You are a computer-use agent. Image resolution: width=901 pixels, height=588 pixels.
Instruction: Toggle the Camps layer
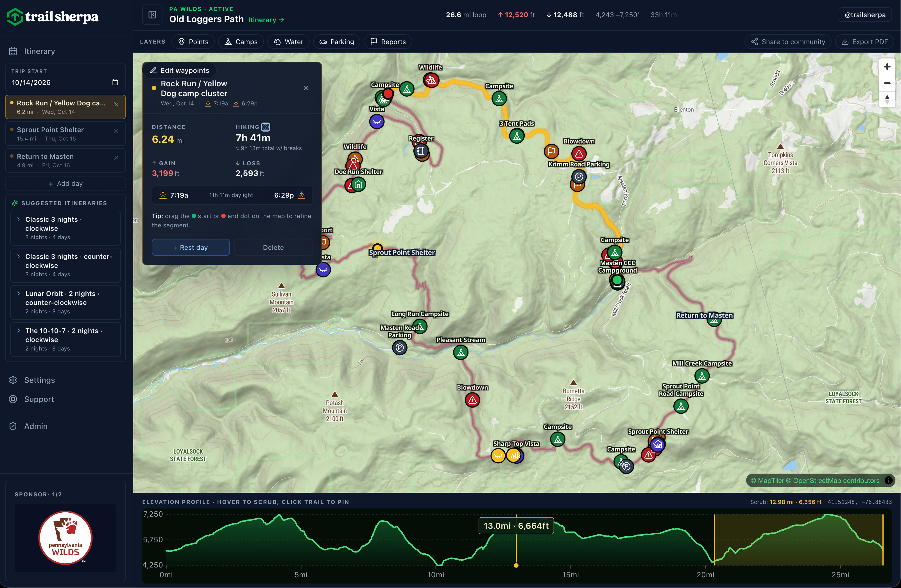pyautogui.click(x=241, y=42)
